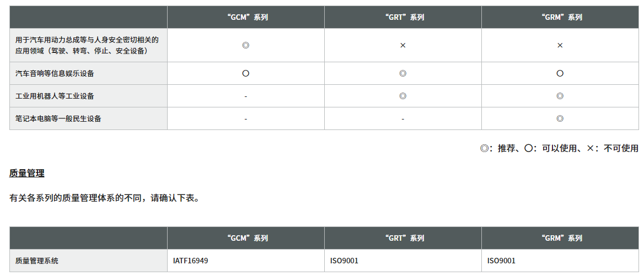Click the 质量管理 underlined heading
The image size is (644, 276).
[26, 173]
